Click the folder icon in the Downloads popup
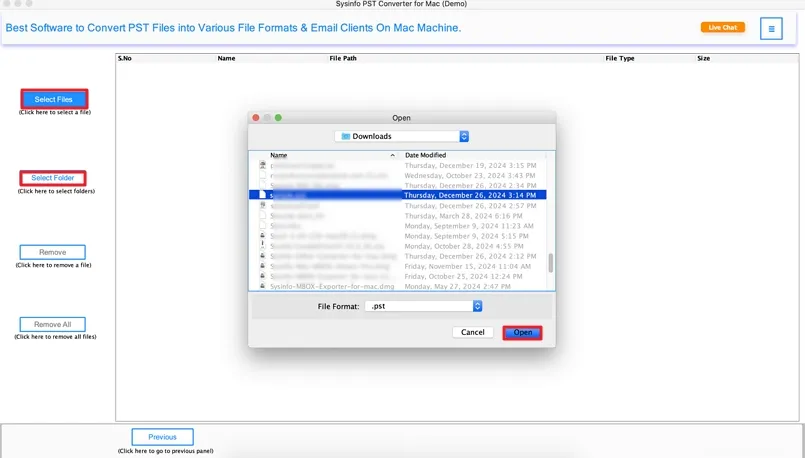805x458 pixels. [346, 136]
